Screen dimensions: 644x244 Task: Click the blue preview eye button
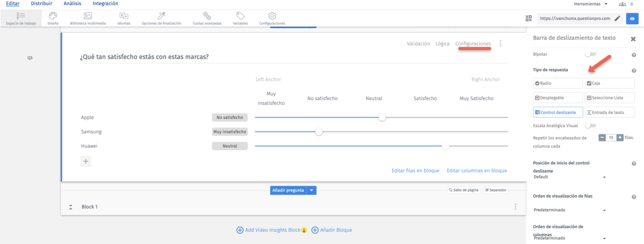coord(633,18)
